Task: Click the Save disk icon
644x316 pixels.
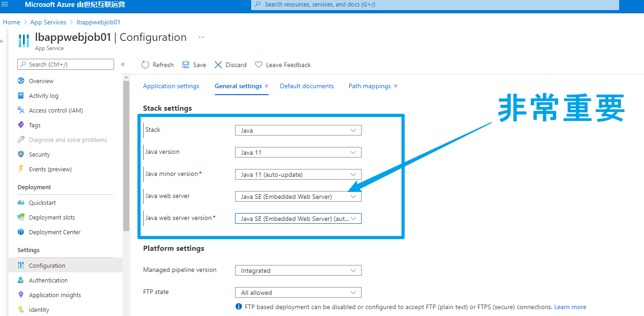Action: pyautogui.click(x=186, y=65)
